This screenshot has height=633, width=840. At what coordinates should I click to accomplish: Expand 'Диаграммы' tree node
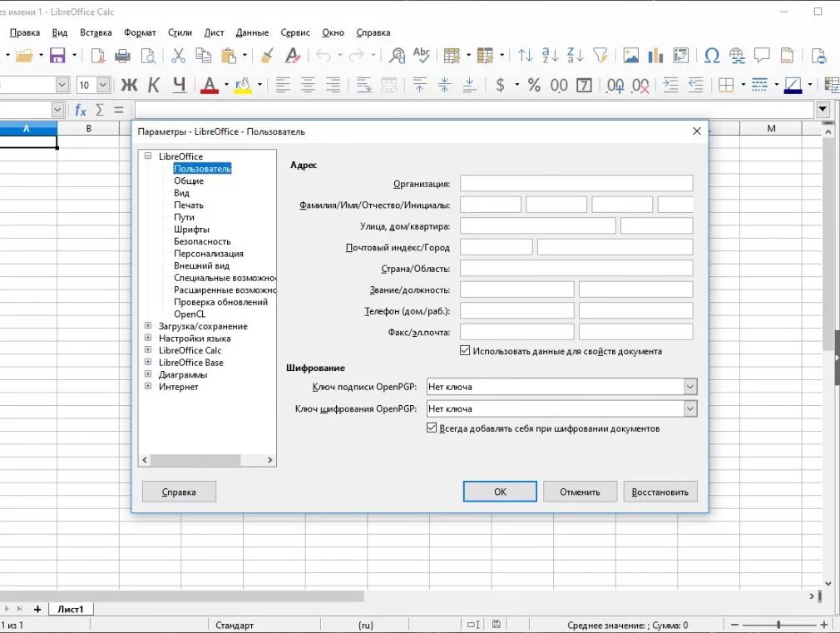point(148,374)
